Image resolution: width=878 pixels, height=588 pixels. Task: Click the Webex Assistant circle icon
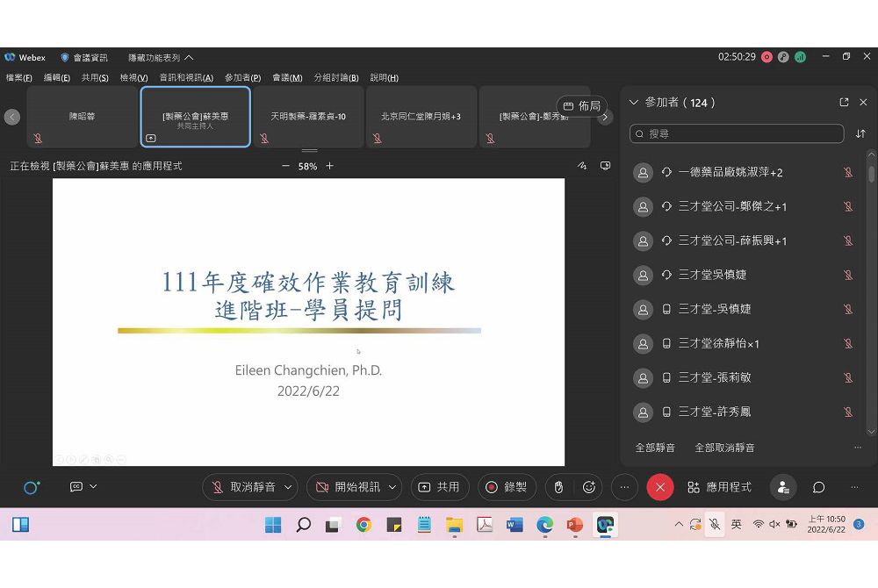click(32, 487)
